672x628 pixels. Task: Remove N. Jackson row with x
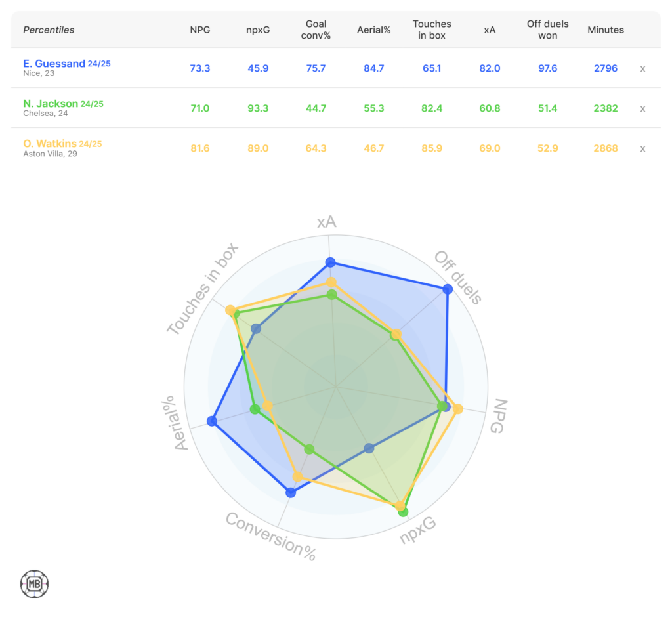coord(642,108)
